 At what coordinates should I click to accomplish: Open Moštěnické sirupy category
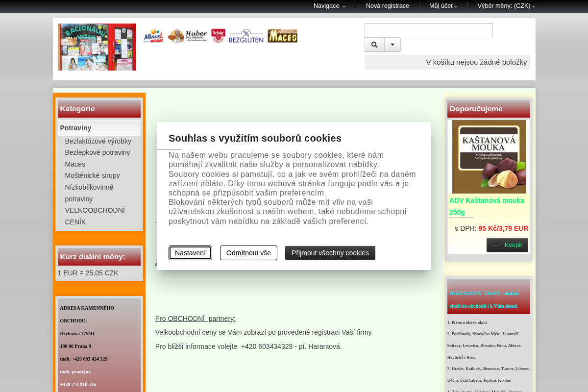pyautogui.click(x=92, y=175)
